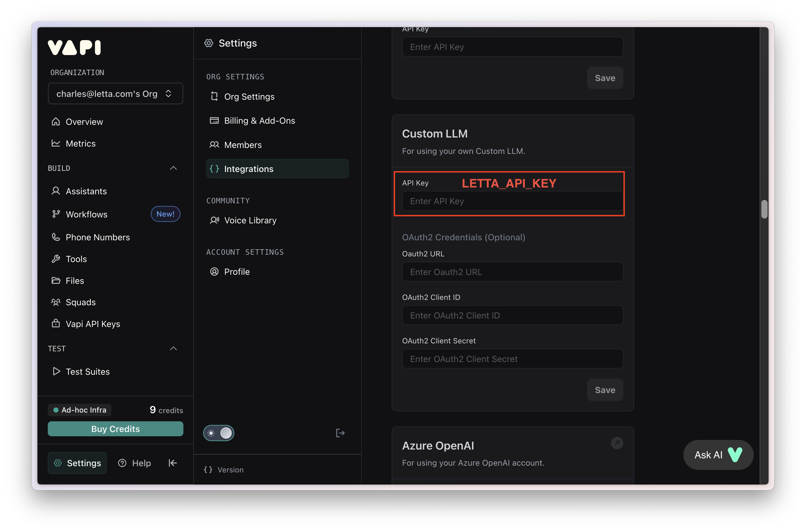Toggle the light/dark theme switch

point(219,433)
